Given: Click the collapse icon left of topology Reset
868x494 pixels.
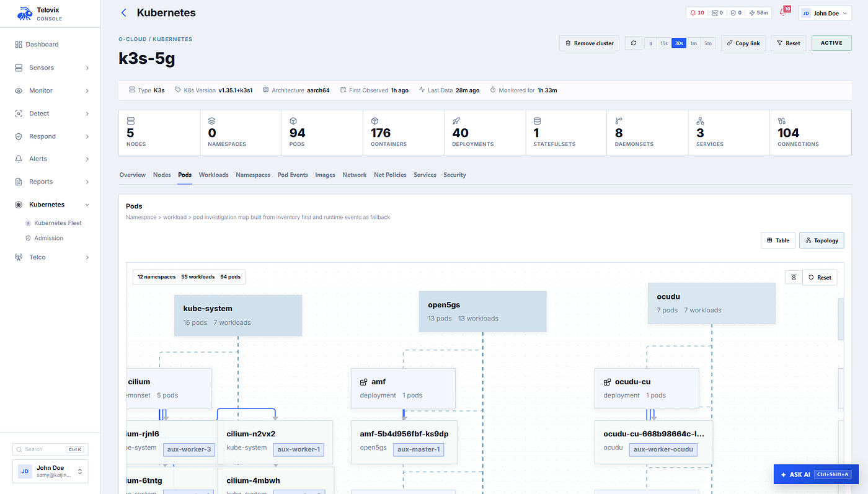Looking at the screenshot, I should 794,277.
